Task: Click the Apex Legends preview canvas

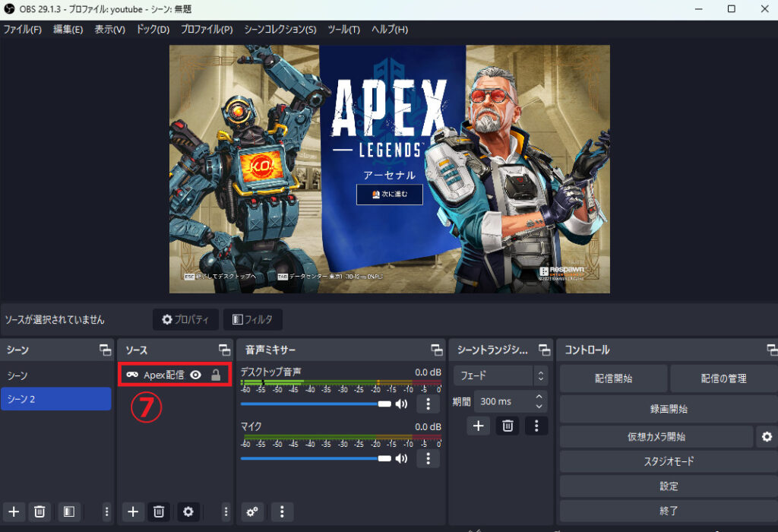Action: coord(390,169)
